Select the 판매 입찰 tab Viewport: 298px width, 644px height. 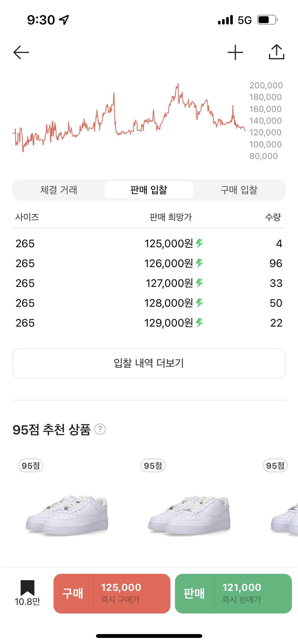(x=149, y=190)
